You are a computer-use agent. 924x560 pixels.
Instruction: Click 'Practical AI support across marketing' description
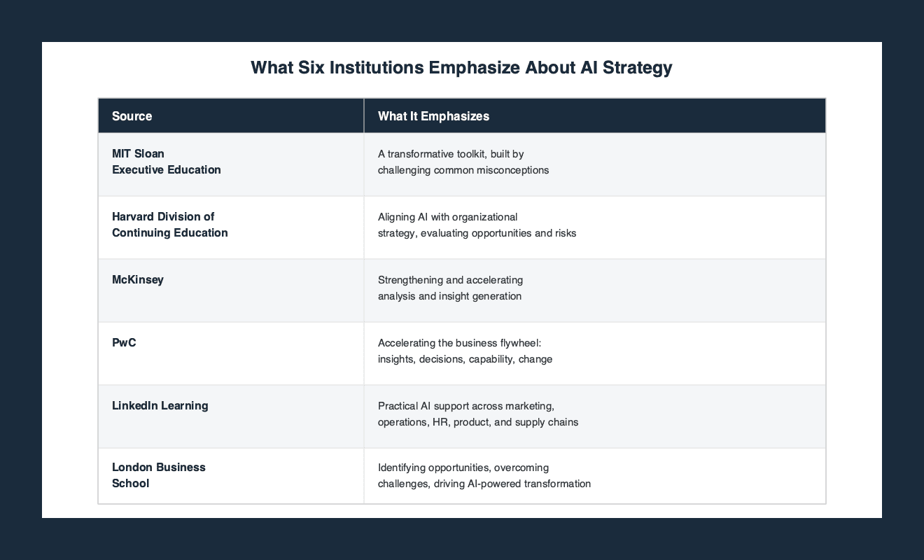pyautogui.click(x=478, y=414)
